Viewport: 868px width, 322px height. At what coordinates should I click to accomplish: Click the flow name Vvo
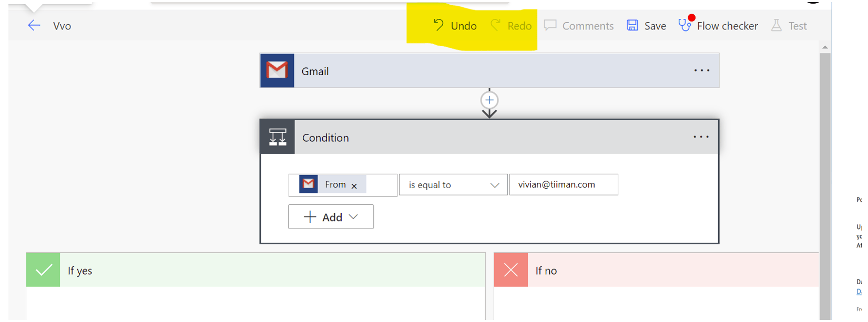(x=62, y=26)
